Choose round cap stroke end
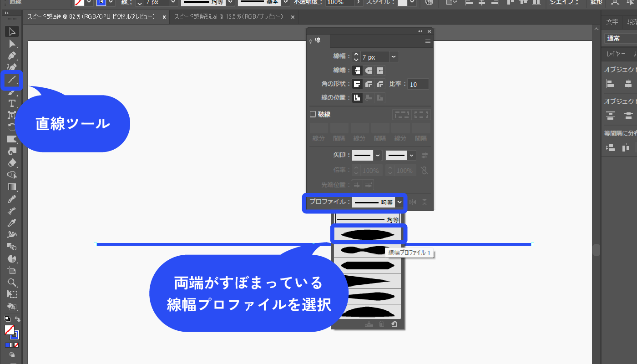 (x=369, y=71)
